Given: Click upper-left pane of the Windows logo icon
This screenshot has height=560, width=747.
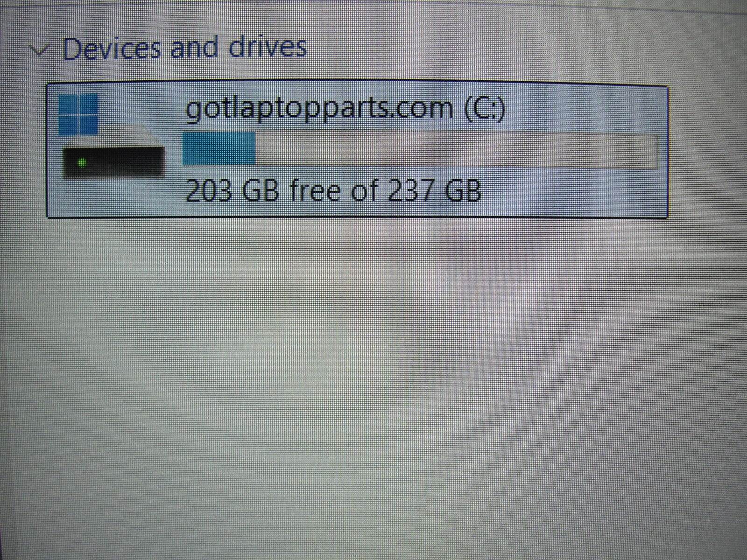Looking at the screenshot, I should point(68,104).
